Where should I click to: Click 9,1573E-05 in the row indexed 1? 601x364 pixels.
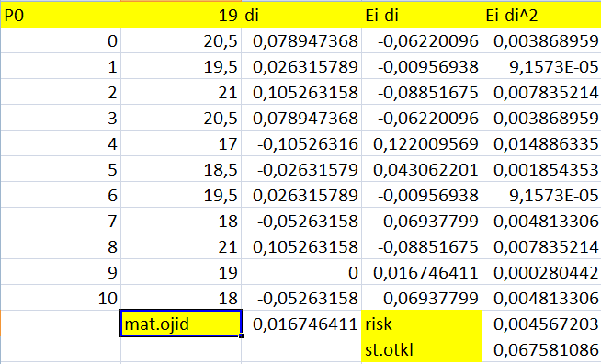click(541, 67)
